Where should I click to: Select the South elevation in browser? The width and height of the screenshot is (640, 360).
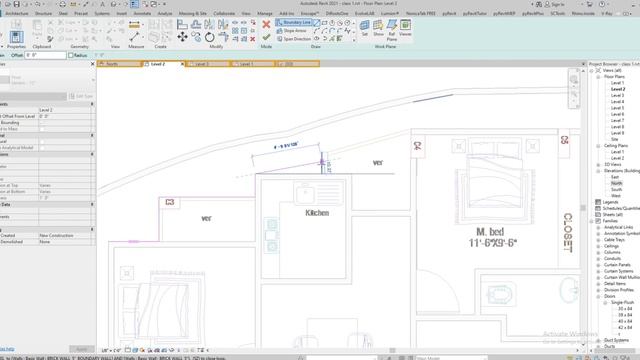(616, 189)
